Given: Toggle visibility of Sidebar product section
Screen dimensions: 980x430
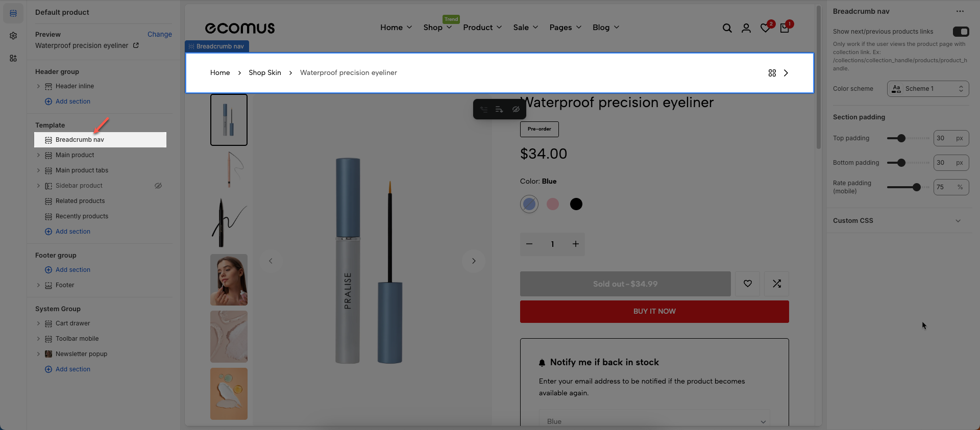Looking at the screenshot, I should pyautogui.click(x=158, y=186).
